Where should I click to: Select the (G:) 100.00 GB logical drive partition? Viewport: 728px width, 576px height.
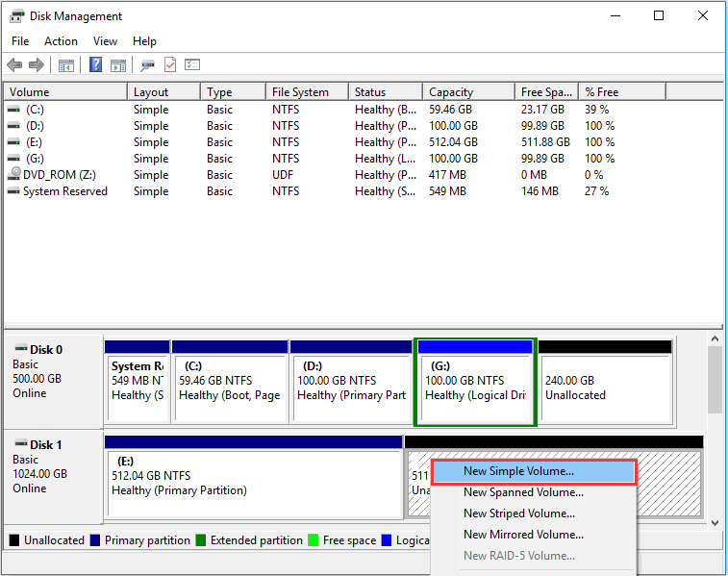pyautogui.click(x=474, y=382)
